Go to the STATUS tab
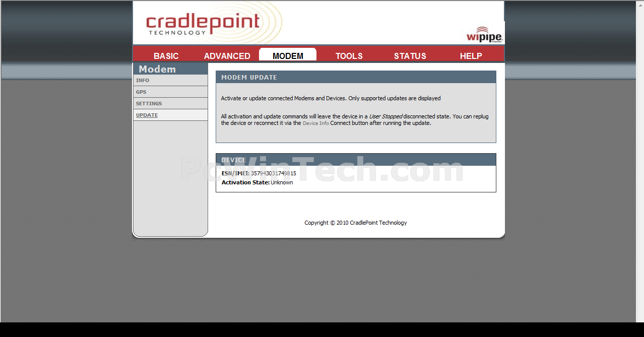The width and height of the screenshot is (644, 337). point(410,56)
